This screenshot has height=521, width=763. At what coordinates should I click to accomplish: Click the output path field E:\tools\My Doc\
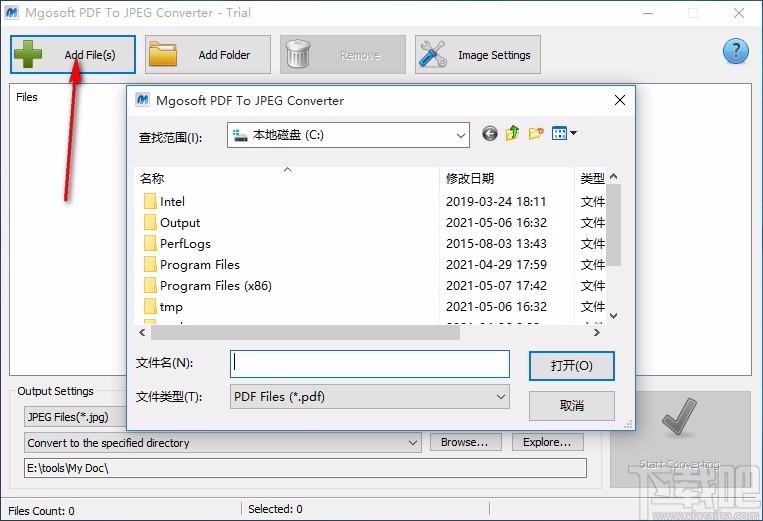tap(305, 468)
